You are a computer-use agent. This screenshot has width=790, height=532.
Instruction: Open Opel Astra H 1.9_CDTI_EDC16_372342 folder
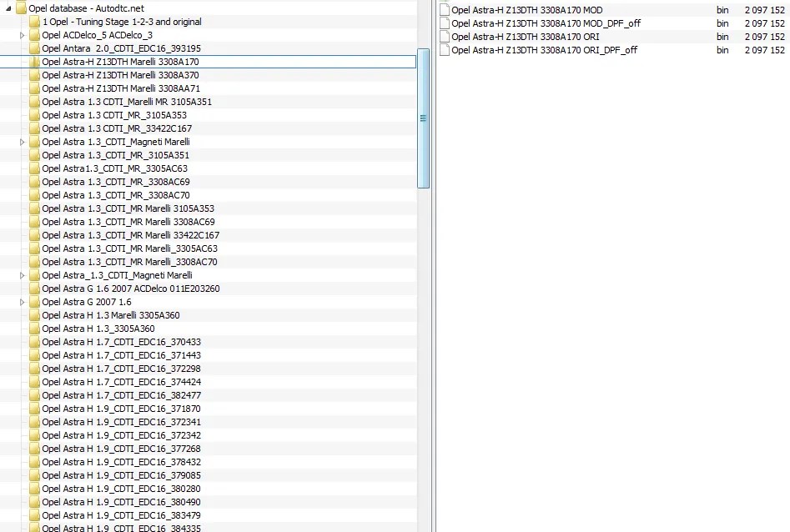(122, 436)
